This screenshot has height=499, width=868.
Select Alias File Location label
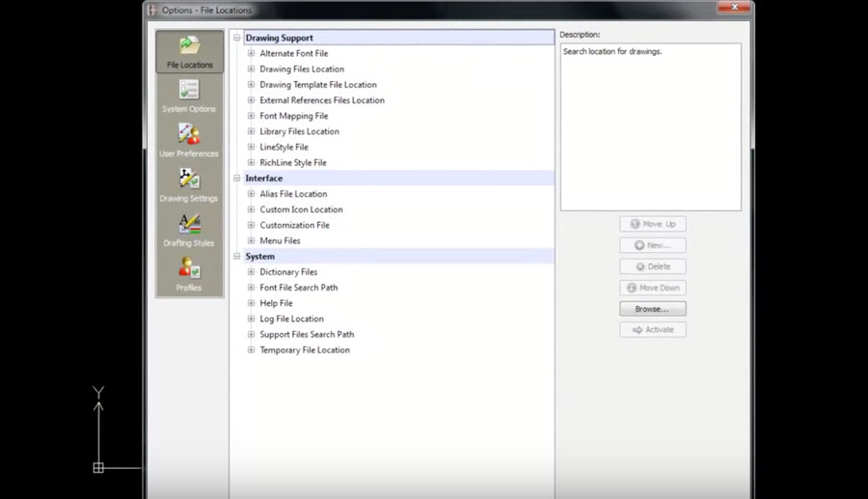click(x=293, y=194)
